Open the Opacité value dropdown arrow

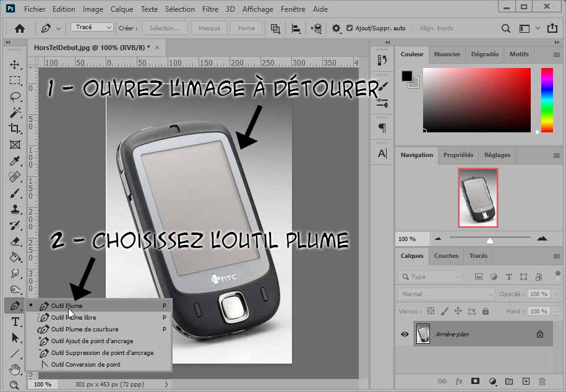pos(556,294)
